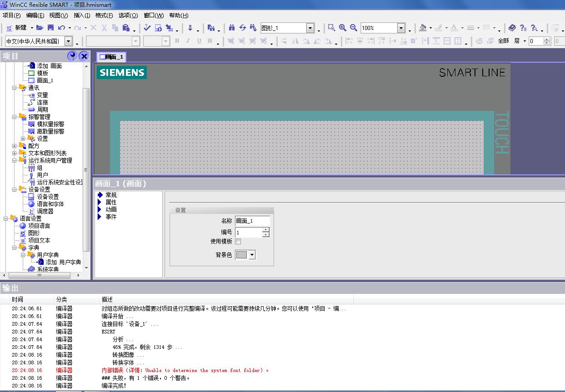The image size is (565, 392).
Task: Click the binoculars find icon
Action: click(232, 28)
